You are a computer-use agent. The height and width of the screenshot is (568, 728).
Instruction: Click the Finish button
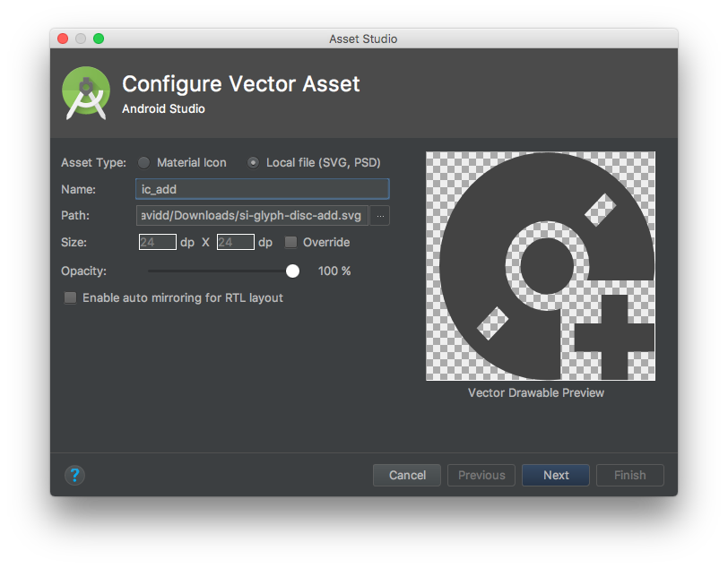coord(629,475)
